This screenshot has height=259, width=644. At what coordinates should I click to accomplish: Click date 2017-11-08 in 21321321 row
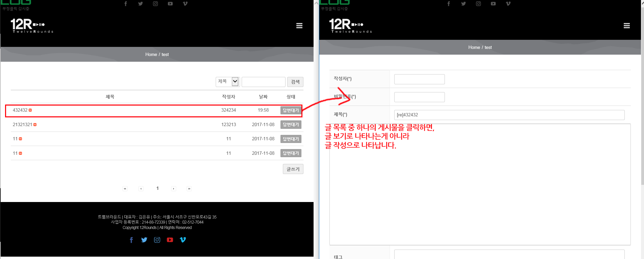(263, 125)
